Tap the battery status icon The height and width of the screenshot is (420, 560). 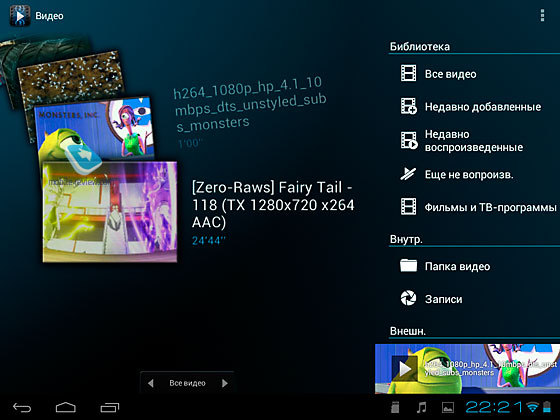[547, 407]
